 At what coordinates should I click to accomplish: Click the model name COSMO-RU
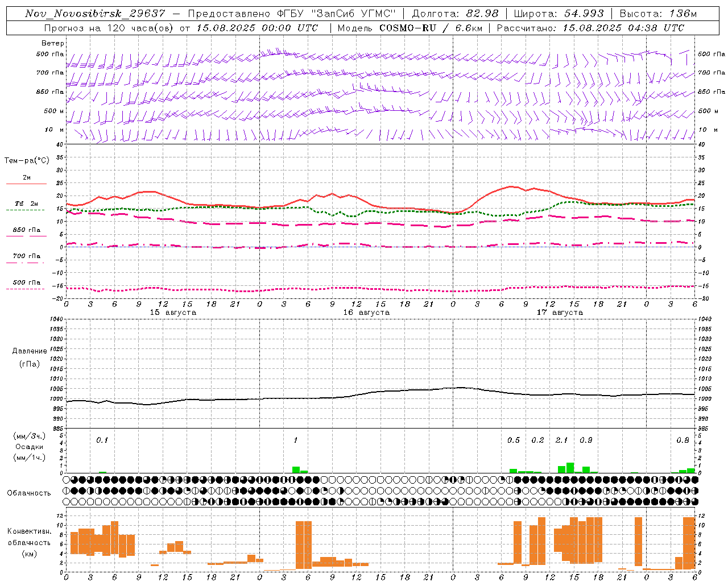click(x=408, y=28)
